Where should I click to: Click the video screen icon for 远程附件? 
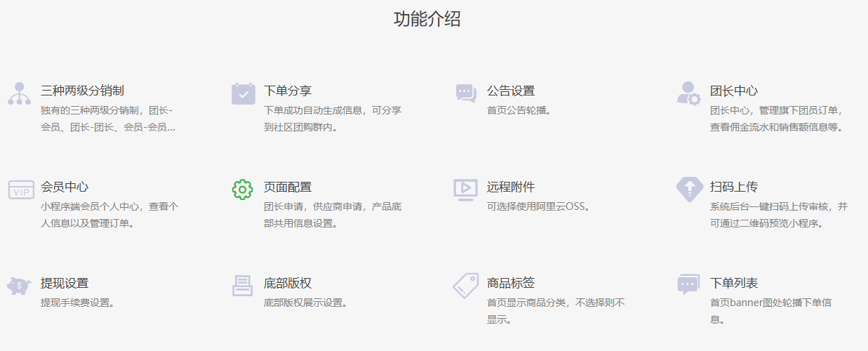click(x=465, y=190)
